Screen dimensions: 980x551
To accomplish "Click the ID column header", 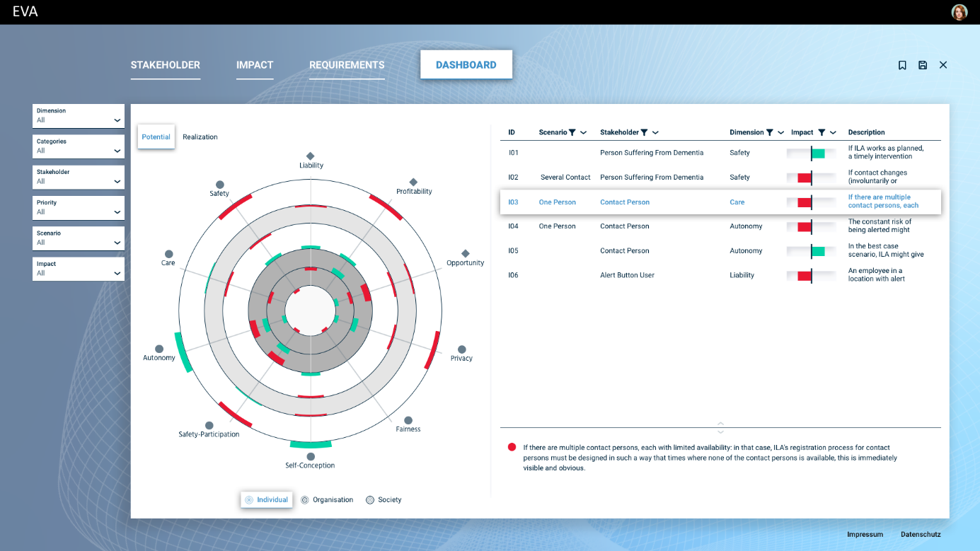I will tap(512, 132).
